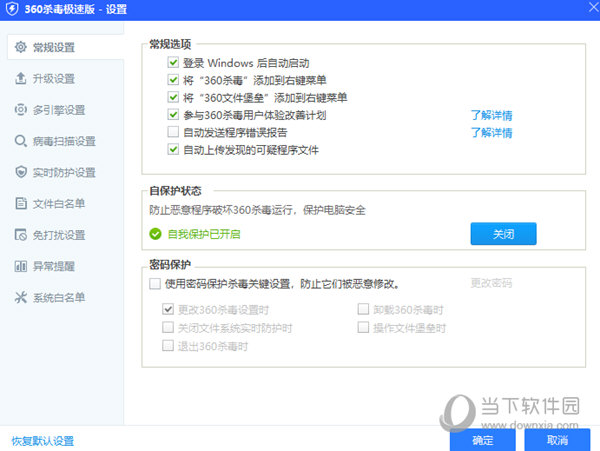This screenshot has width=600, height=451.
Task: Select the 免打扰设置 icon
Action: tap(20, 235)
